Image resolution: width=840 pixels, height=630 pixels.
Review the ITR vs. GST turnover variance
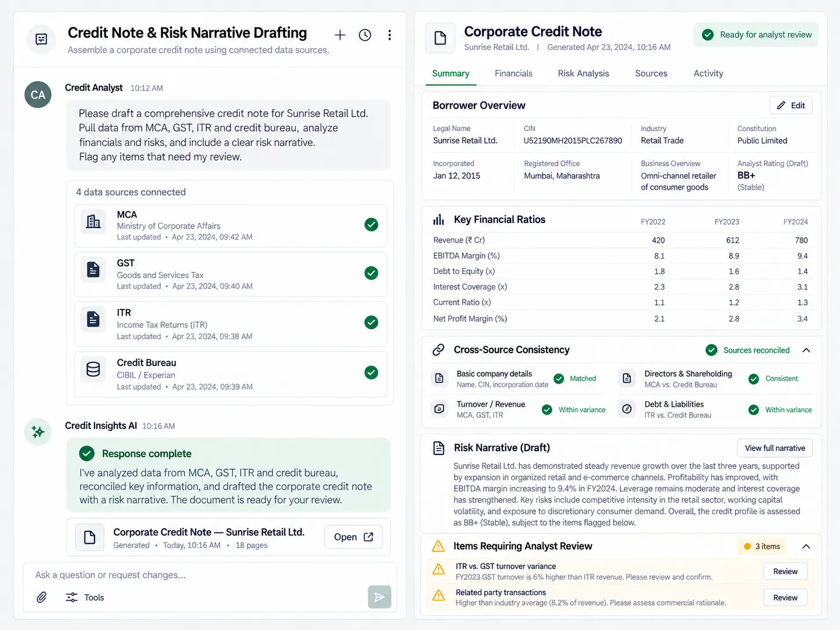(785, 571)
